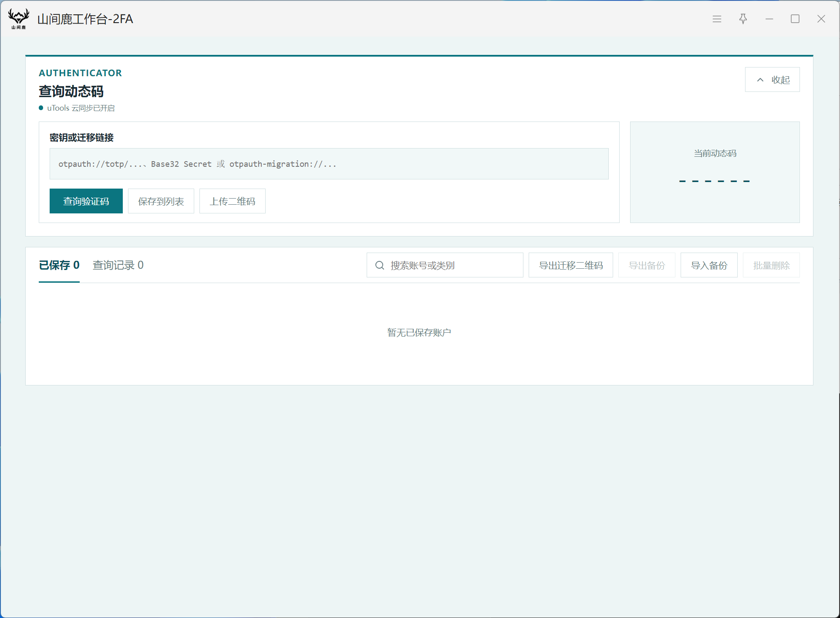This screenshot has width=840, height=618.
Task: Click the uTools 云同步已开启 status text
Action: 81,108
